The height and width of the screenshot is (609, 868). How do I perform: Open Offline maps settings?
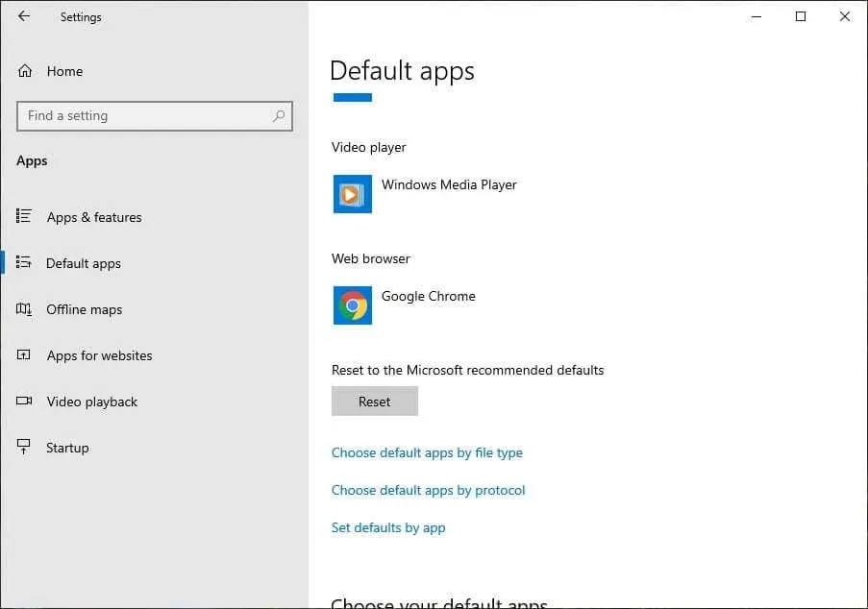85,309
